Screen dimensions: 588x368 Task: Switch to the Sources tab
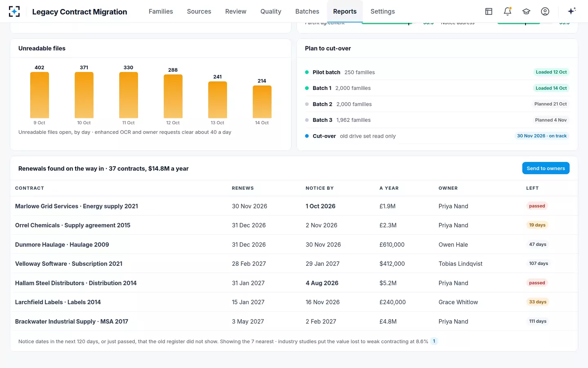point(199,11)
